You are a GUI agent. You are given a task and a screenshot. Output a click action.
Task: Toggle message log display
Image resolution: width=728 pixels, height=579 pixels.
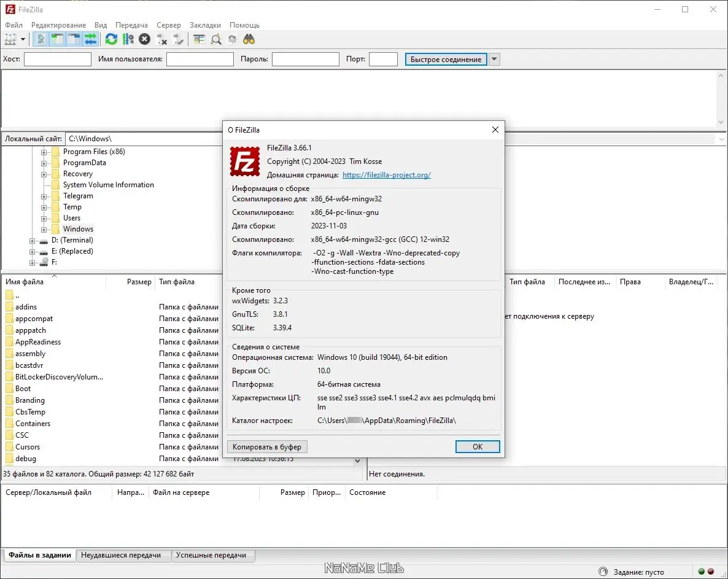point(41,39)
